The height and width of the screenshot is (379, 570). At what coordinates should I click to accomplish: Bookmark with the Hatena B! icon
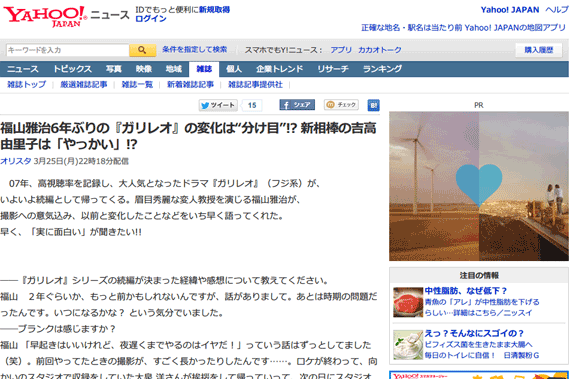pyautogui.click(x=373, y=105)
